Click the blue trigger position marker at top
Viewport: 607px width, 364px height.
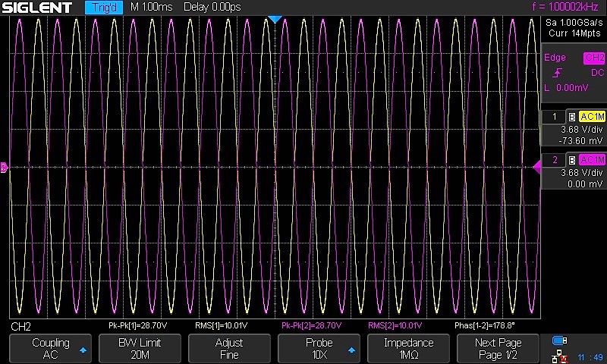click(275, 19)
